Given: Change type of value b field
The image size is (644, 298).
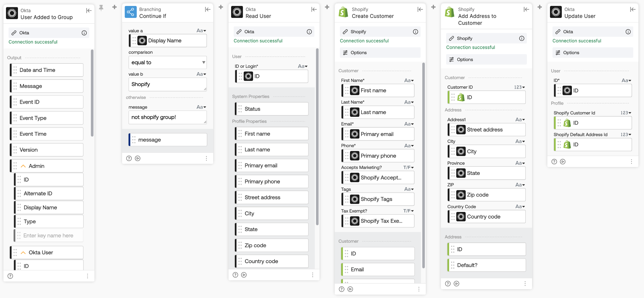Looking at the screenshot, I should pos(202,74).
